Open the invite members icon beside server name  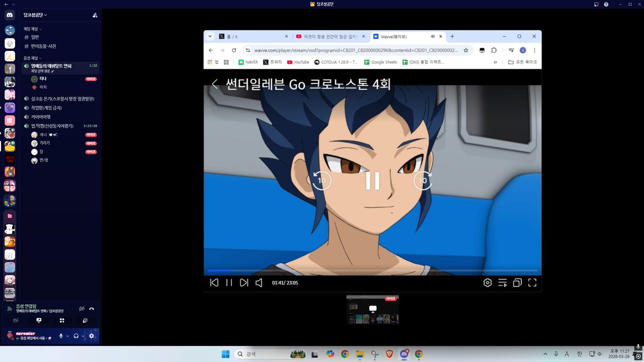pyautogui.click(x=95, y=15)
